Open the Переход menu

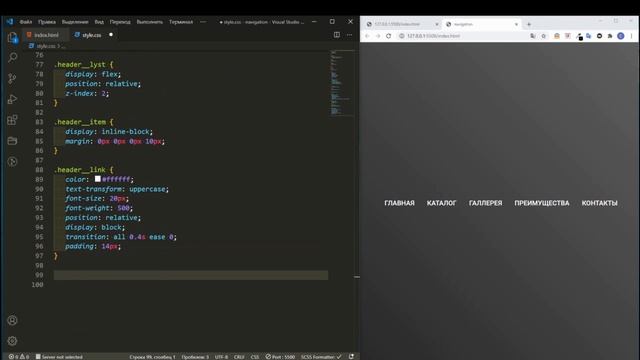tap(120, 22)
